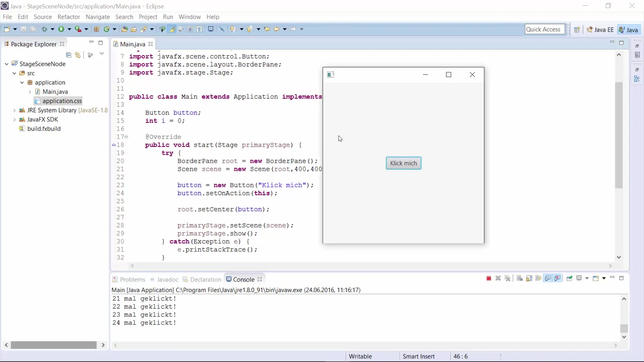Screen dimensions: 644x362
Task: Open the Project menu
Action: pyautogui.click(x=148, y=17)
